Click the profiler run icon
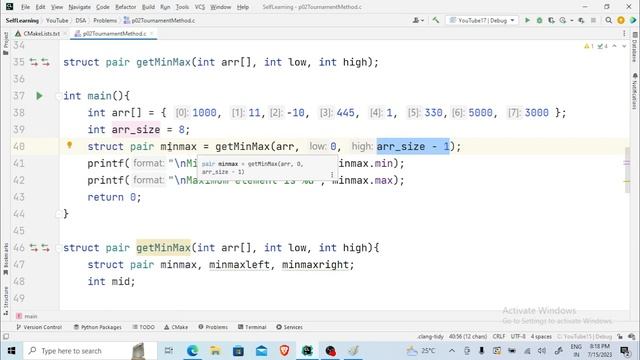 point(563,20)
